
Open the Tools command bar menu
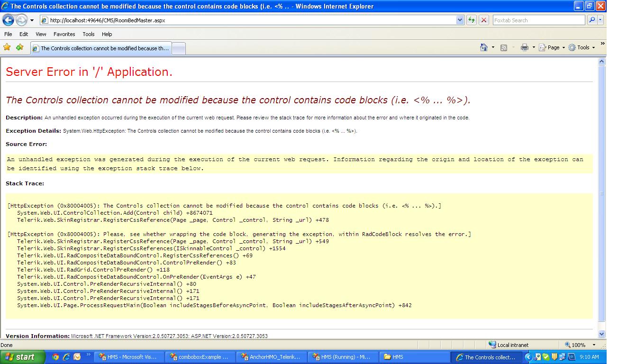[582, 47]
